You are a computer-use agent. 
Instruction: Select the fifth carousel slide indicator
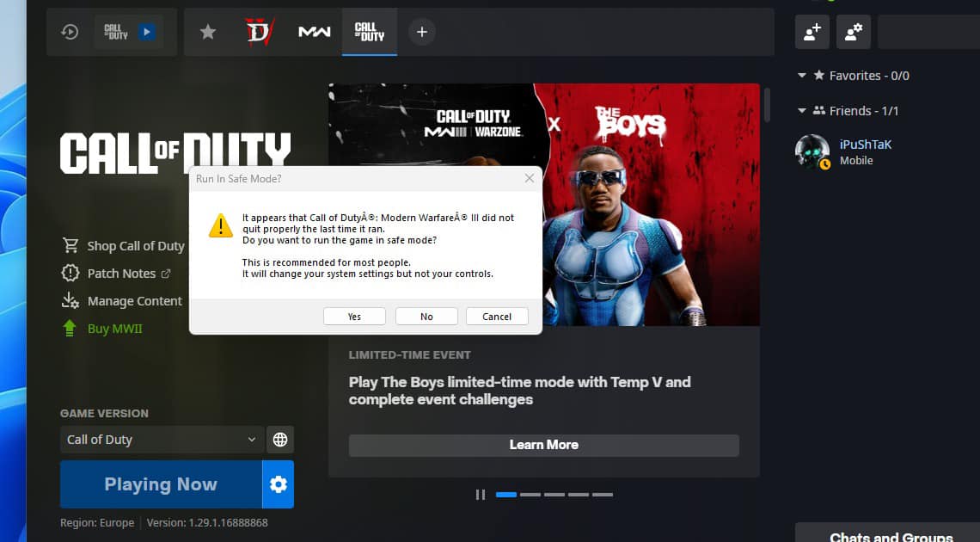point(603,495)
